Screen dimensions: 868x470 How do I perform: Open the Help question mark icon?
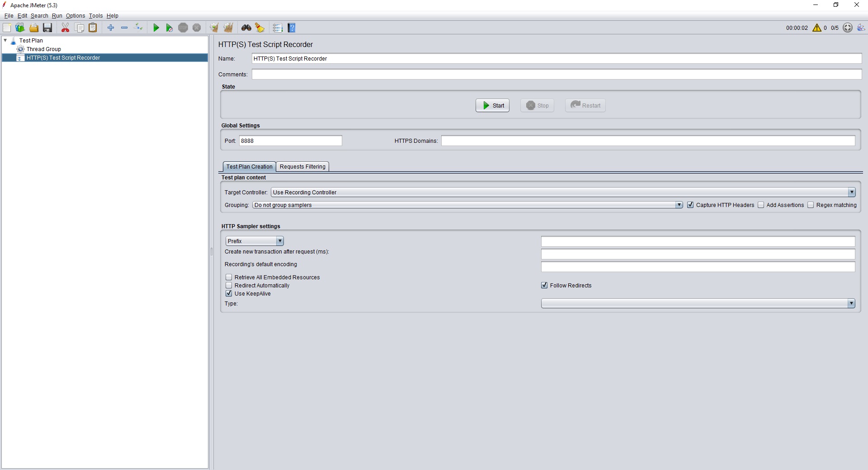point(292,28)
